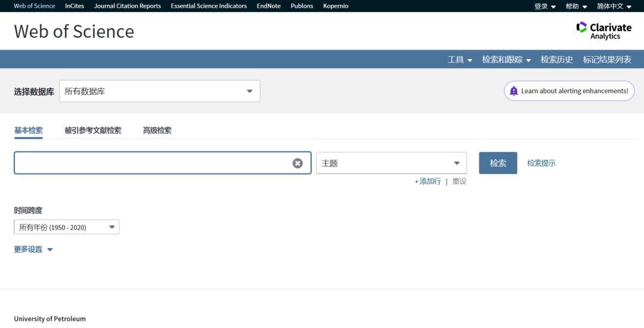The height and width of the screenshot is (328, 644).
Task: Switch to 被引参考文献检索 tab
Action: (x=92, y=131)
